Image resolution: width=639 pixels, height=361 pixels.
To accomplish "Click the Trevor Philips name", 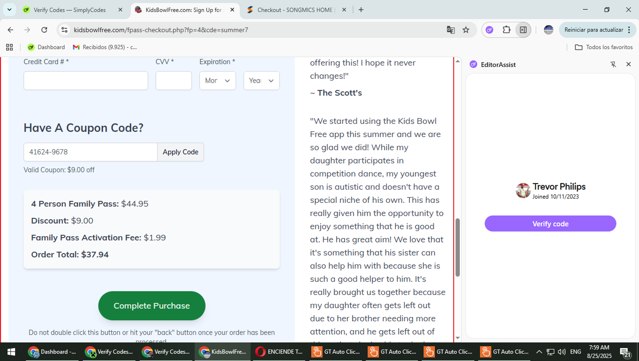I will pyautogui.click(x=559, y=187).
